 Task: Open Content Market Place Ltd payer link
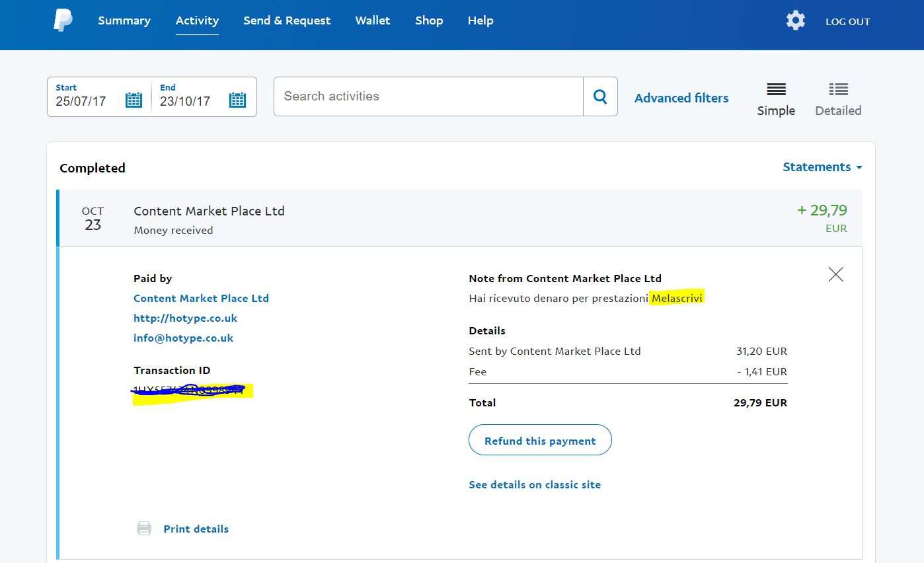[201, 298]
